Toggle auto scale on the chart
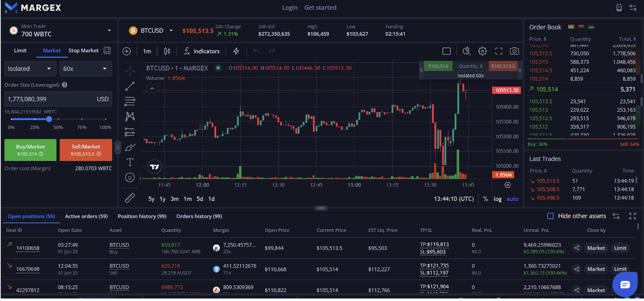Viewport: 644px width, 301px height. [x=512, y=199]
